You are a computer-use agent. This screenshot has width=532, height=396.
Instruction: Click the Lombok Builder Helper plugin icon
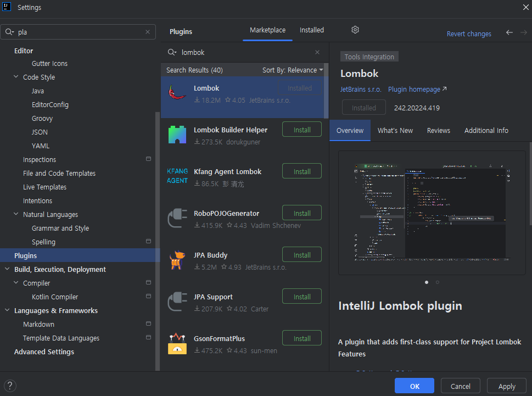[177, 135]
